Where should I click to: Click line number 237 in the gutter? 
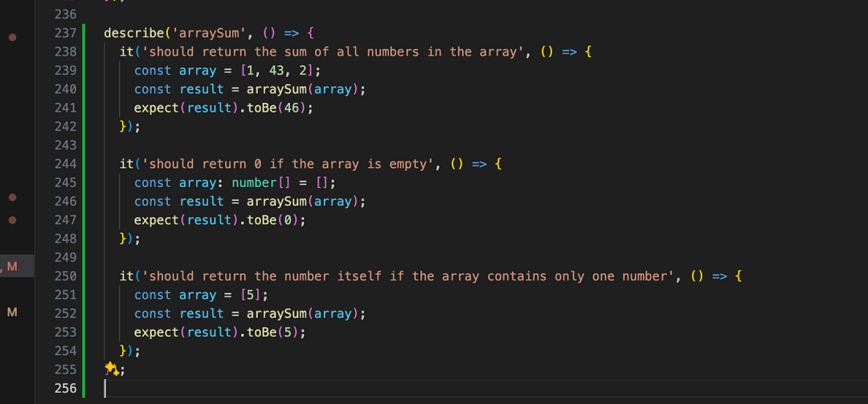point(64,33)
